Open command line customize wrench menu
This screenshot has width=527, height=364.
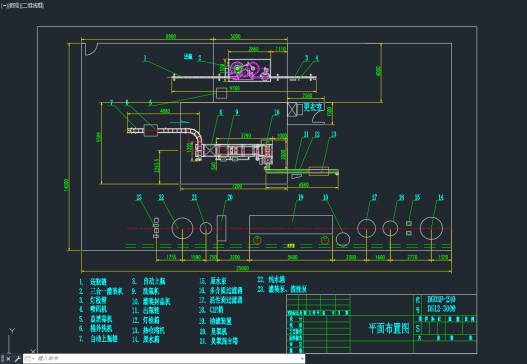17,359
